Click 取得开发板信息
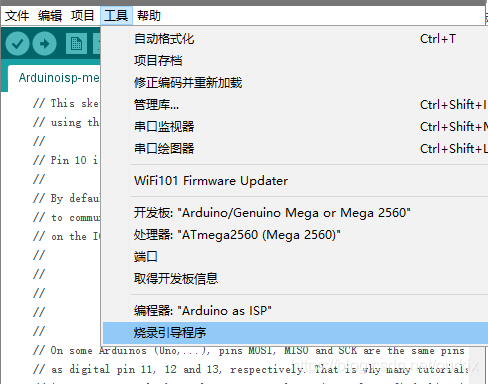Viewport: 488px width, 384px height. tap(295, 279)
